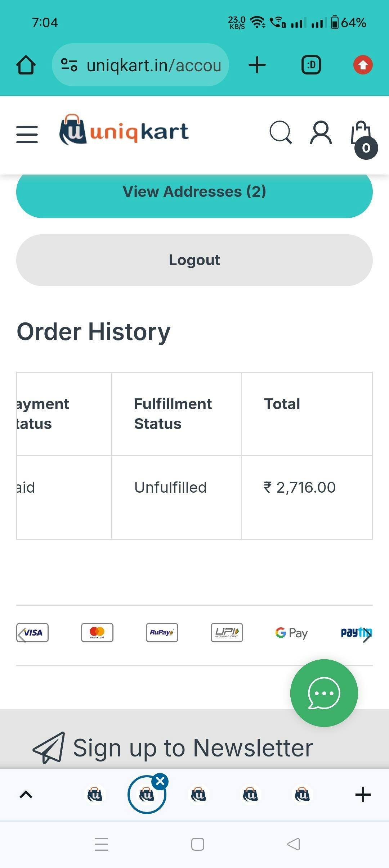This screenshot has height=868, width=389.
Task: Tap the red update arrow icon
Action: (363, 65)
